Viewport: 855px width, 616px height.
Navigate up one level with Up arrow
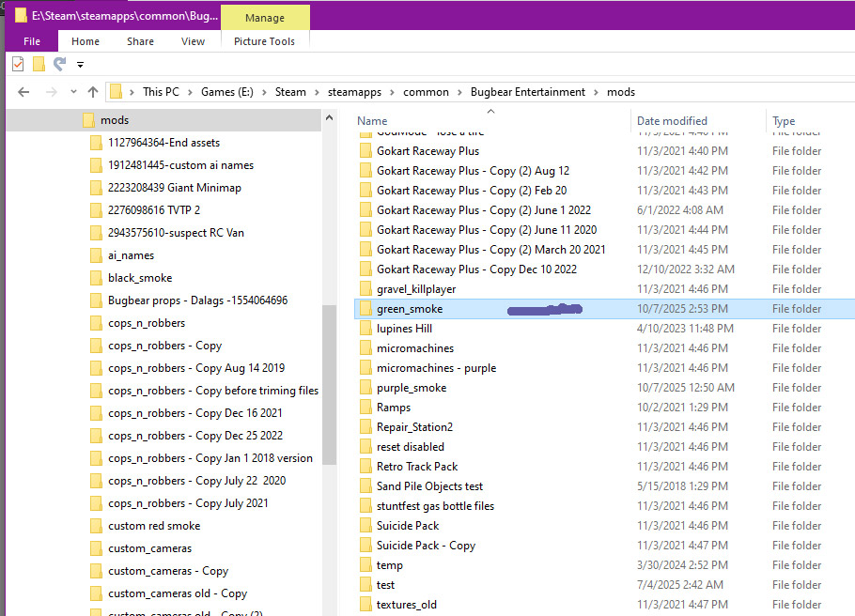[x=92, y=92]
